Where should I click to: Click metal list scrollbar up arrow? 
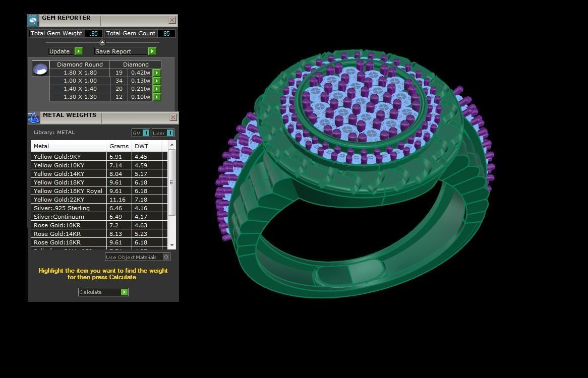pyautogui.click(x=172, y=145)
